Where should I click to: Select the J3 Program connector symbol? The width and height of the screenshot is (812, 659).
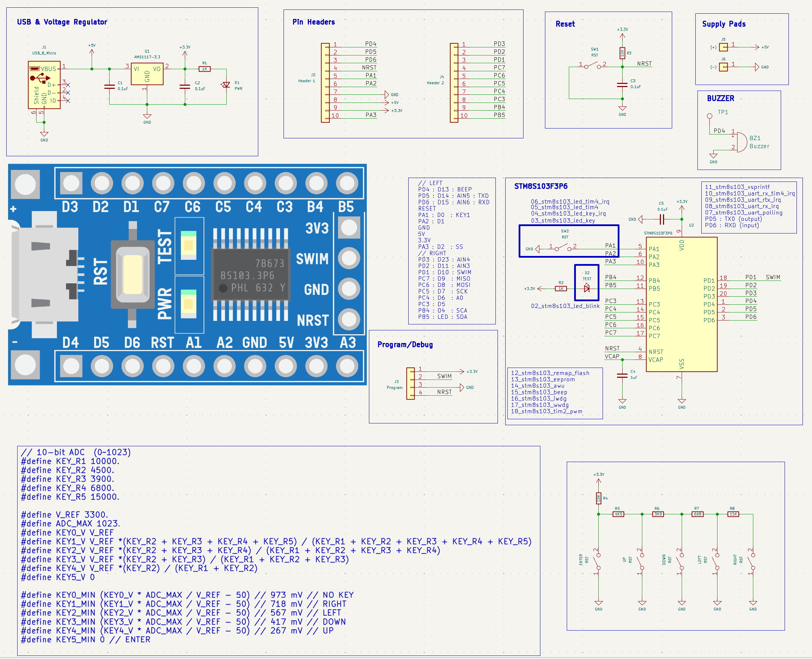(x=410, y=383)
